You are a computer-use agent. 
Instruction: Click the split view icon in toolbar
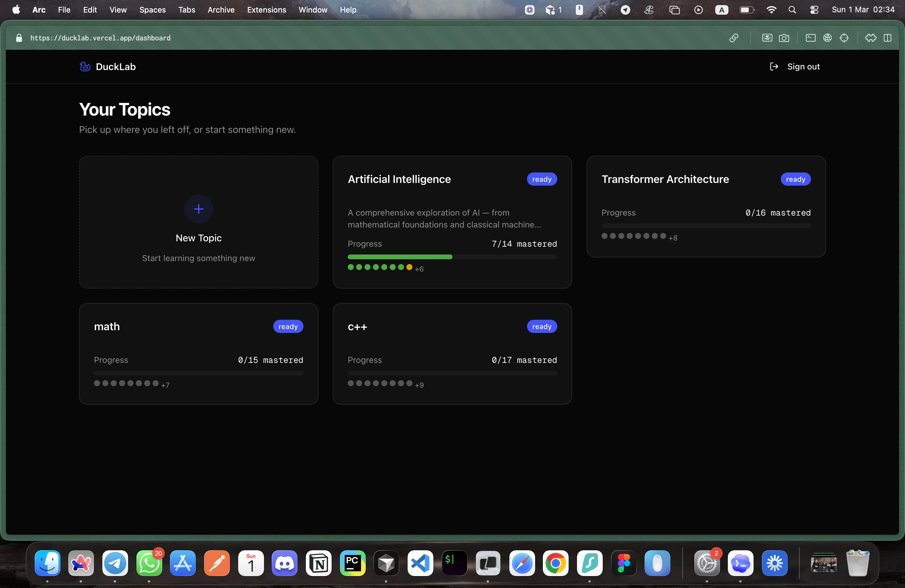[888, 38]
